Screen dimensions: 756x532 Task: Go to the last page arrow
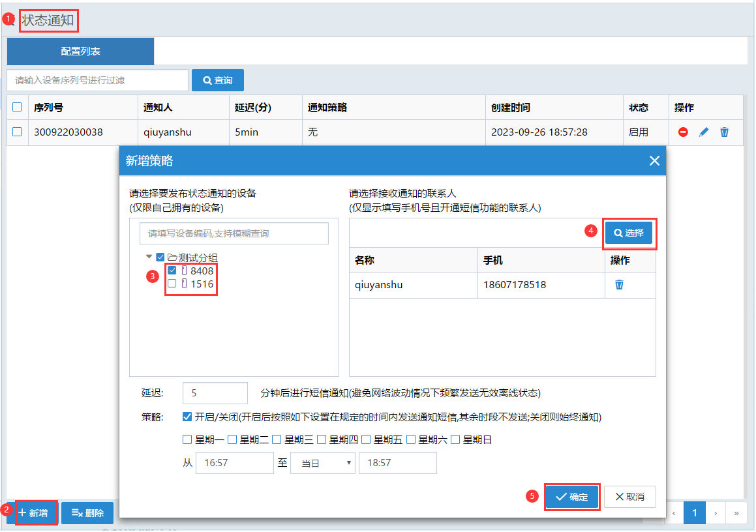(736, 513)
